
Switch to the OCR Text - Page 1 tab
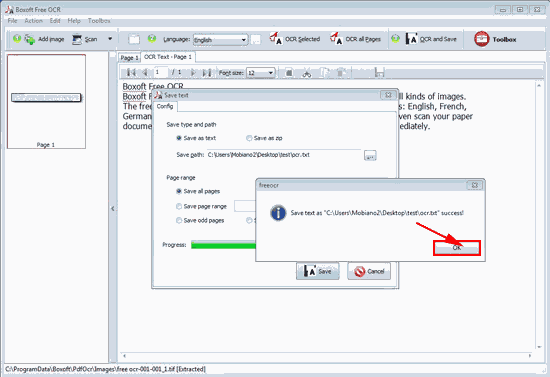coord(168,57)
